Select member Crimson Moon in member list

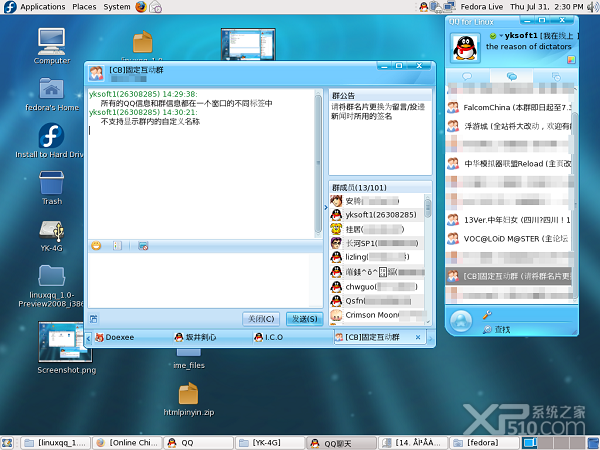pyautogui.click(x=377, y=315)
